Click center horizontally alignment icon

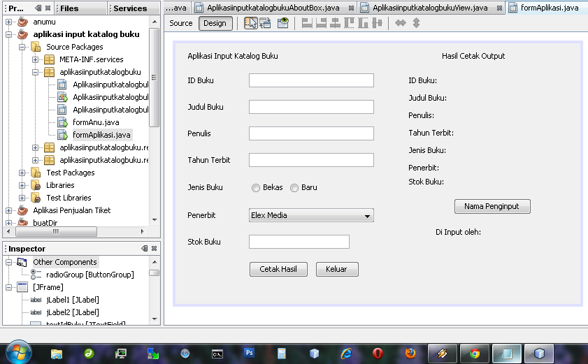[x=335, y=23]
